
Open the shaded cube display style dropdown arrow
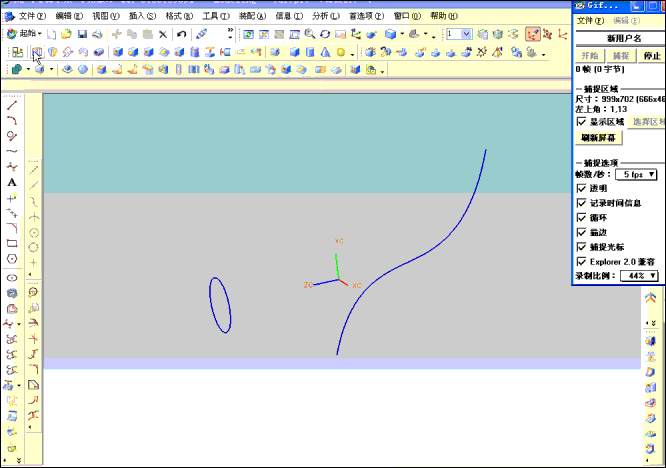pyautogui.click(x=402, y=34)
